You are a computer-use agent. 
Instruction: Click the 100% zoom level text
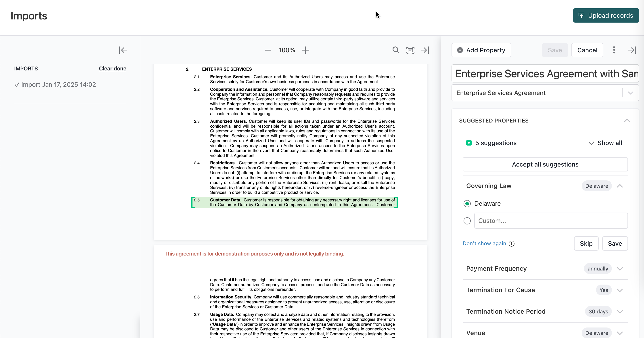click(287, 50)
